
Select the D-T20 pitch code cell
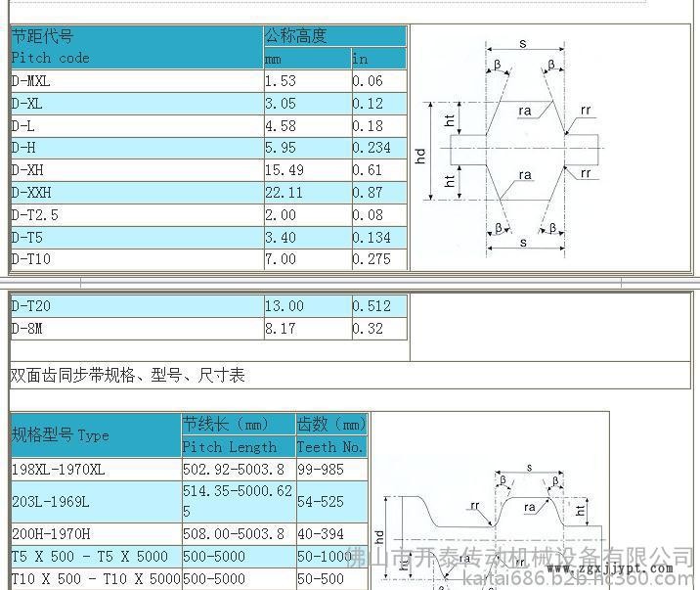tap(137, 306)
